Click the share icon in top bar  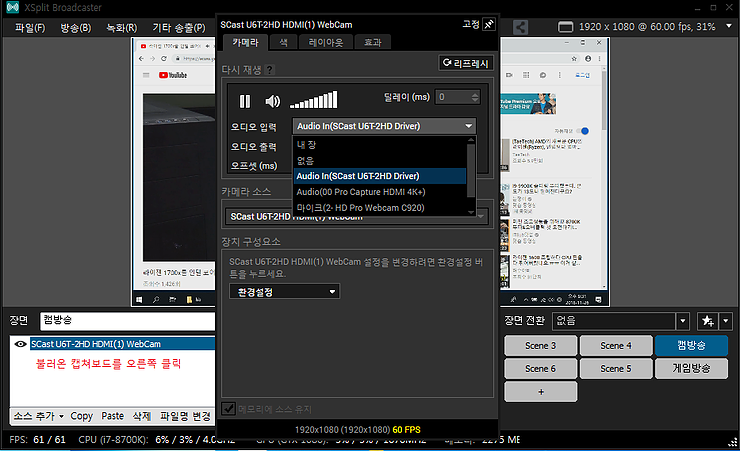pos(520,27)
